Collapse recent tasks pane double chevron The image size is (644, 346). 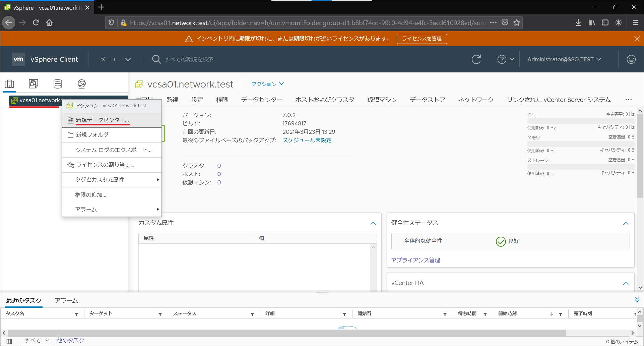point(637,299)
